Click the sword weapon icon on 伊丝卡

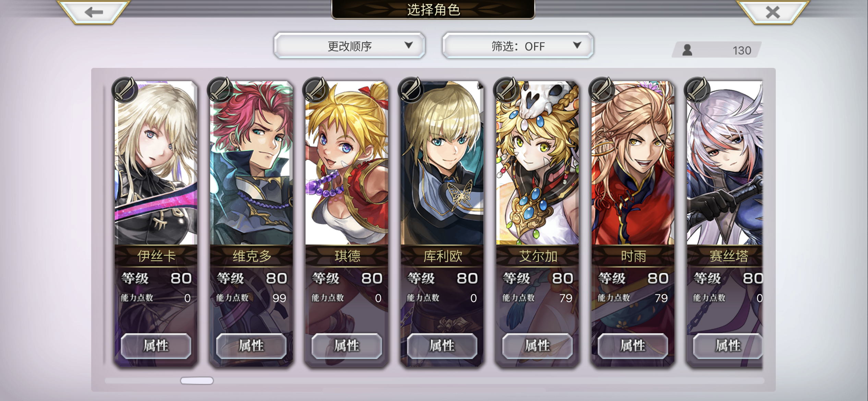pos(125,90)
